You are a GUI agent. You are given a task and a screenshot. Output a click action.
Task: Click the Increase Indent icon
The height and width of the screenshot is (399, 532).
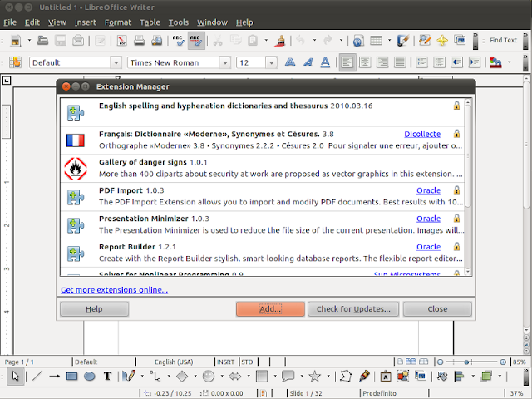click(475, 62)
